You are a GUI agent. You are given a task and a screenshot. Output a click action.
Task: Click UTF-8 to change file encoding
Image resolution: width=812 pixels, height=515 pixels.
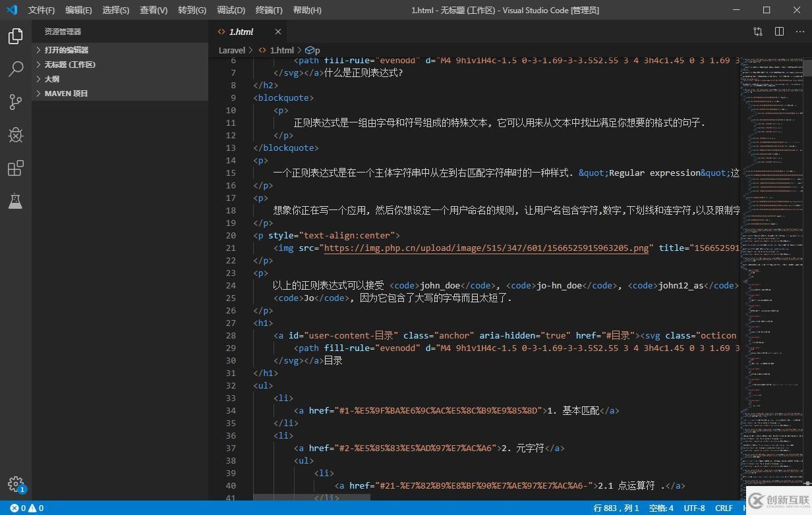coord(694,508)
